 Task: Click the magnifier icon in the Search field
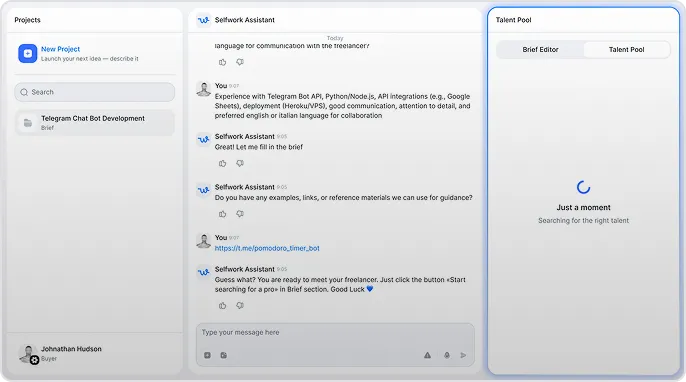[x=24, y=92]
